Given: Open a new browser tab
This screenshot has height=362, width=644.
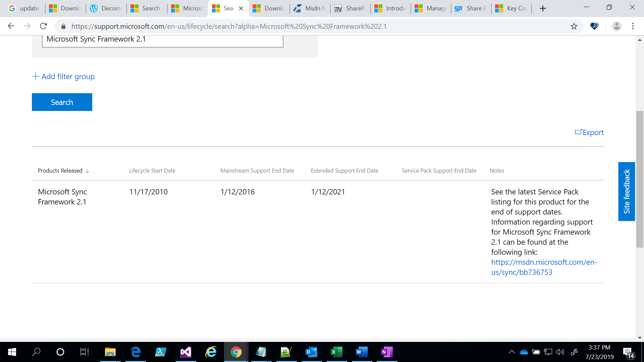Looking at the screenshot, I should 543,8.
